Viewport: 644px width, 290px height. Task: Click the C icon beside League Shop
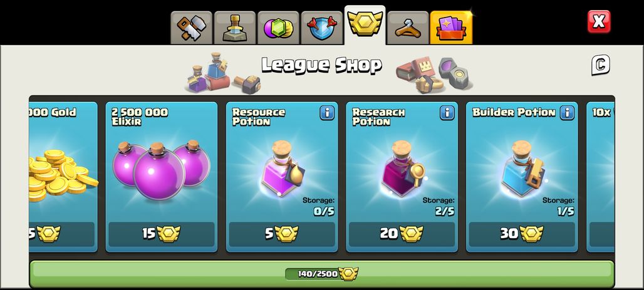(601, 65)
